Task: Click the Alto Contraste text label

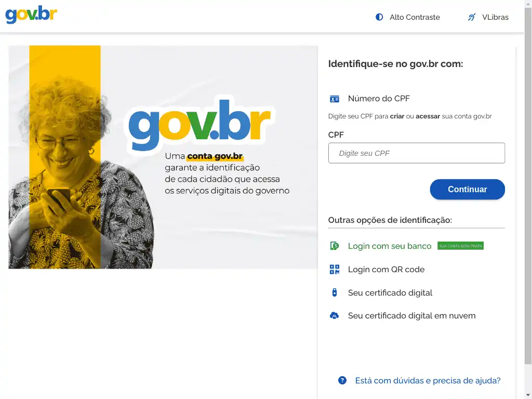Action: 415,17
